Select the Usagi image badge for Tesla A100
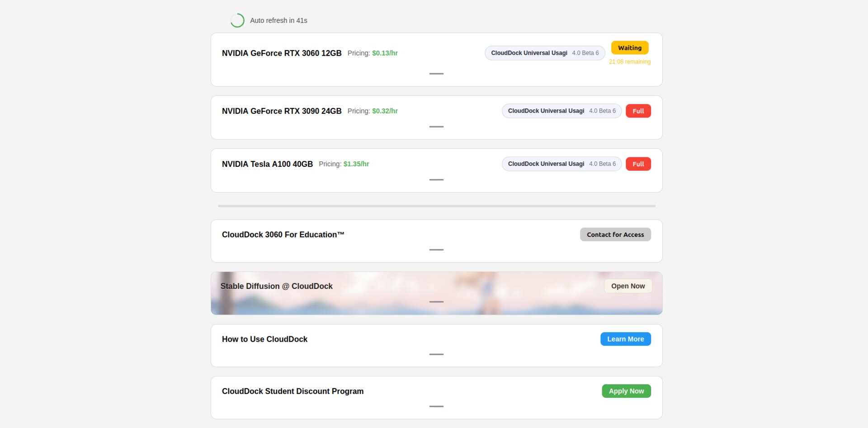Image resolution: width=868 pixels, height=428 pixels. (x=561, y=164)
